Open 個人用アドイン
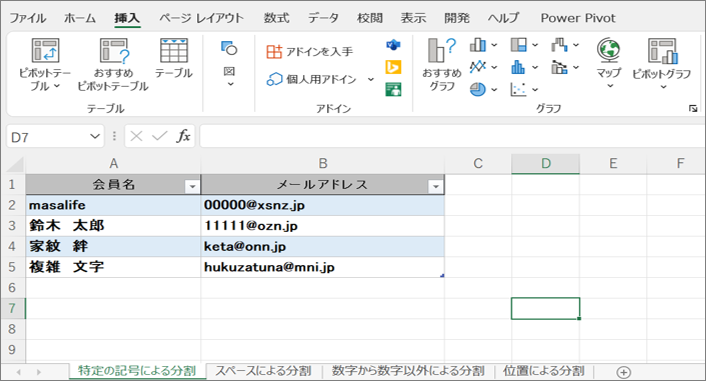706x381 pixels. [x=312, y=80]
